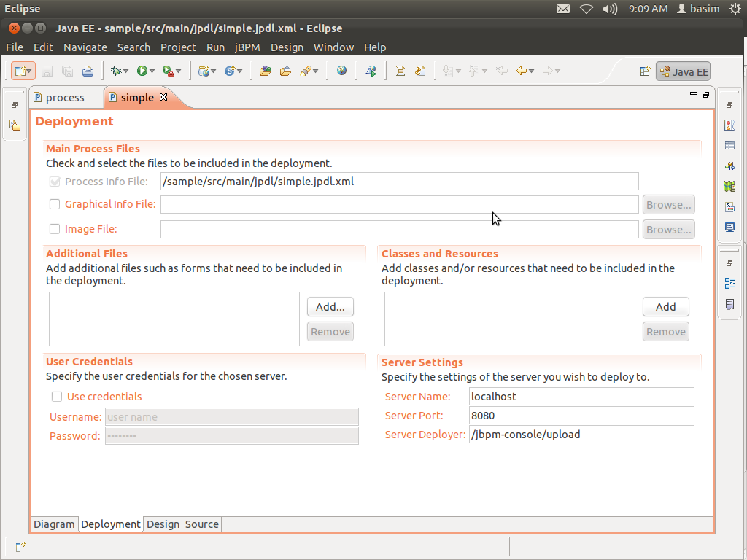Switch to the Diagram tab
747x560 pixels.
tap(54, 524)
